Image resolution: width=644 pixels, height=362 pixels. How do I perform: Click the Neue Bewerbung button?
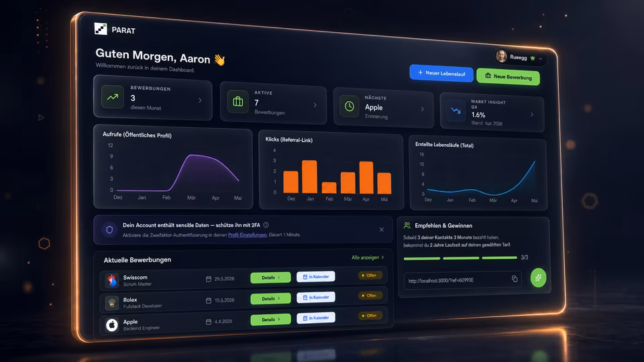508,76
